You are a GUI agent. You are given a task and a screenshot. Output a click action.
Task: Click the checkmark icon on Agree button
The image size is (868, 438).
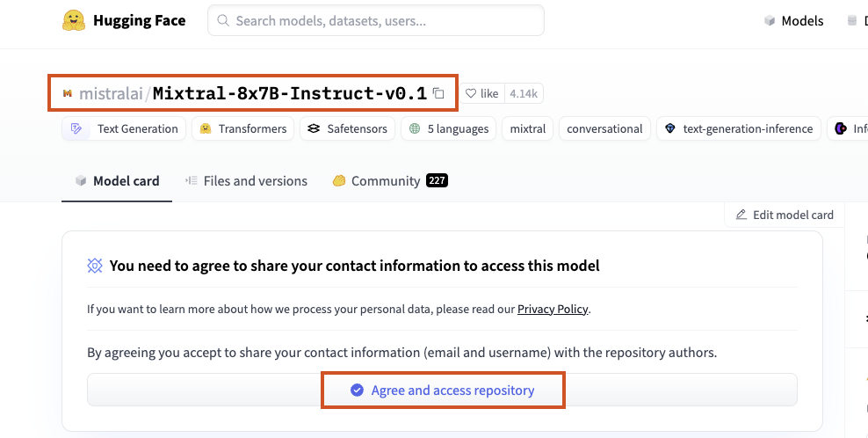(357, 391)
